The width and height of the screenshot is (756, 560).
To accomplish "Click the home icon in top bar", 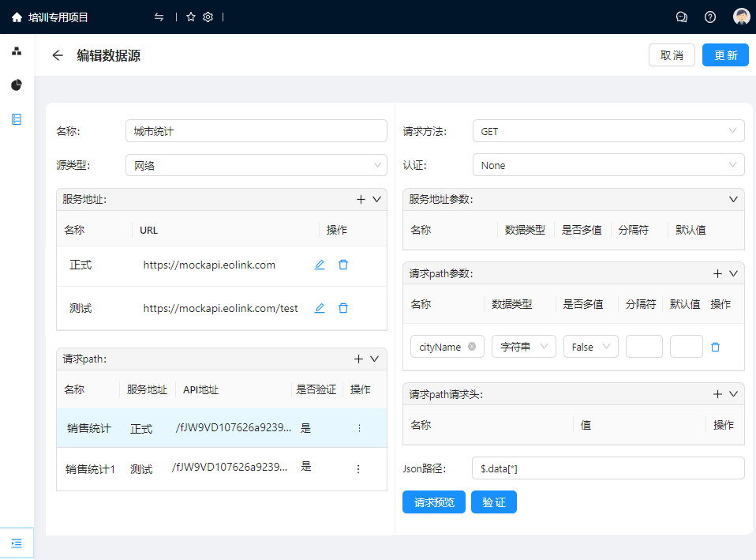I will pyautogui.click(x=17, y=17).
